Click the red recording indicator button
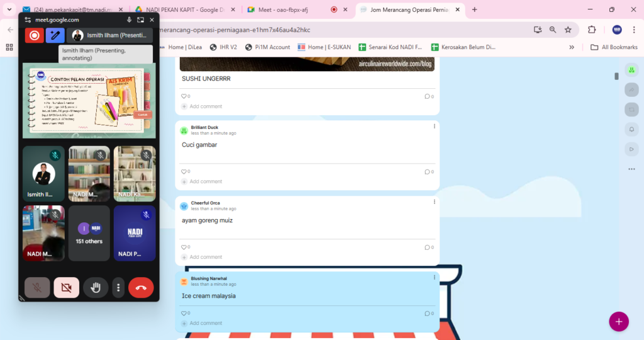The width and height of the screenshot is (644, 340). (x=34, y=36)
